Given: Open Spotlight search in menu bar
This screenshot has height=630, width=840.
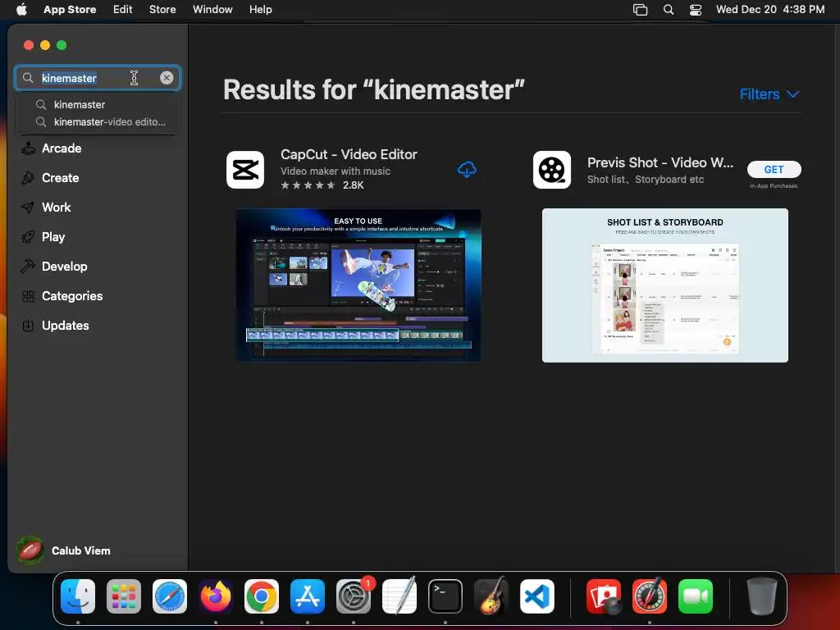Looking at the screenshot, I should coord(669,10).
